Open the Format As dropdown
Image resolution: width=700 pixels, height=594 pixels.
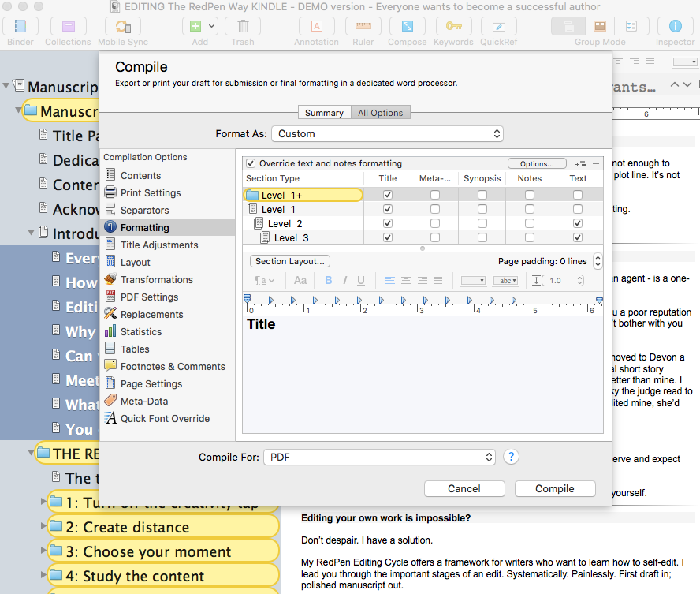[387, 134]
